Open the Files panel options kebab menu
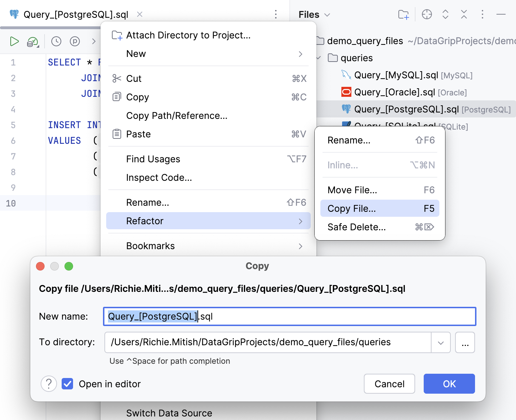 pyautogui.click(x=482, y=14)
